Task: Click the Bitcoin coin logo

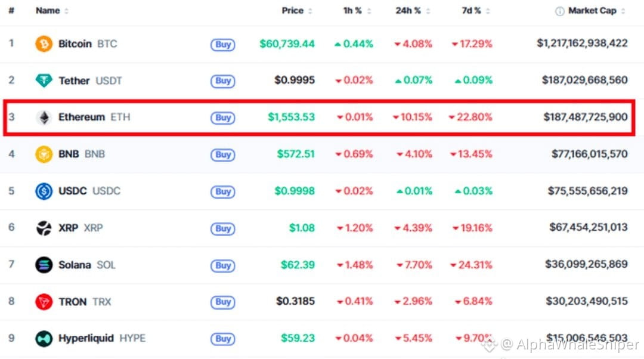Action: [44, 44]
